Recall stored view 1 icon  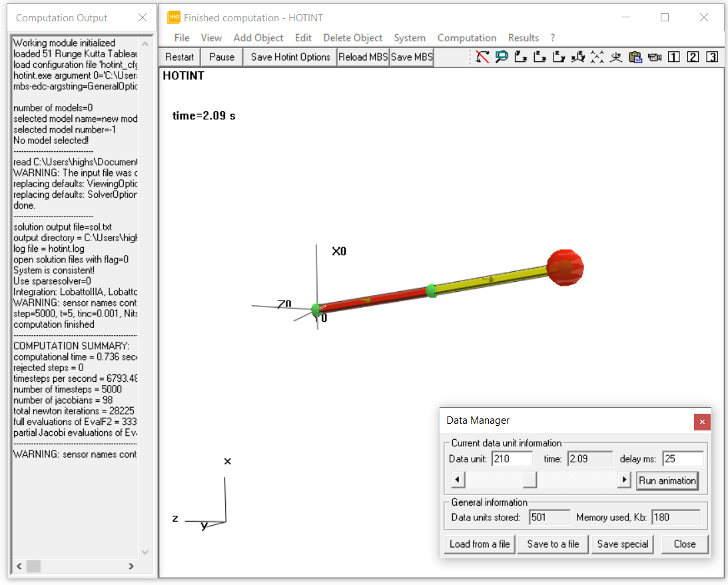pos(673,57)
